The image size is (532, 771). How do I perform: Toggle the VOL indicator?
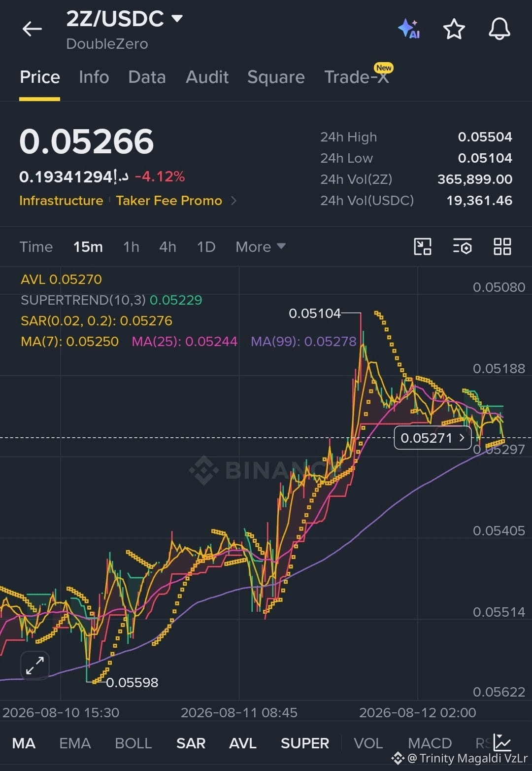click(x=368, y=743)
